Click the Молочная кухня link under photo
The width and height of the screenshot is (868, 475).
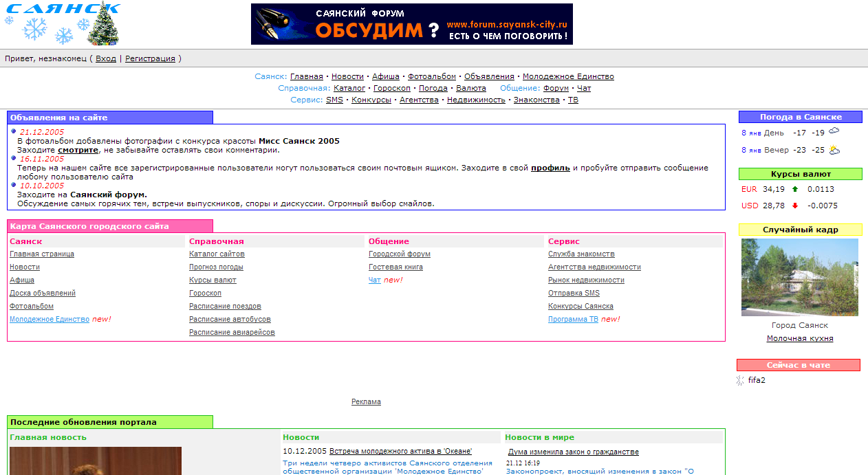tap(800, 338)
